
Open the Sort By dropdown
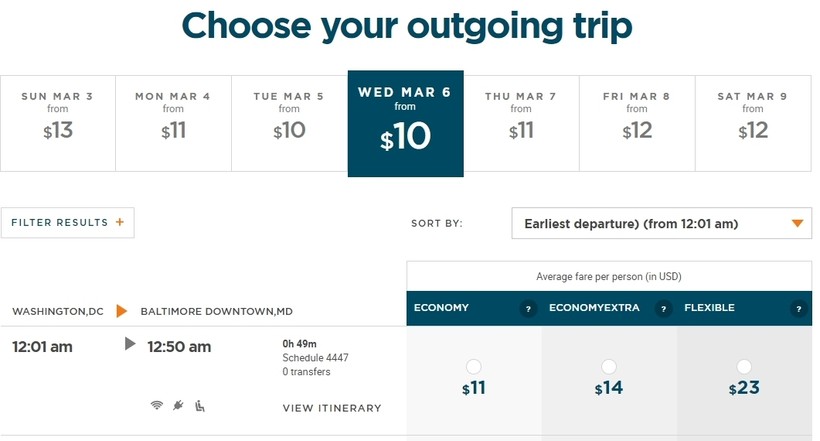click(x=660, y=224)
